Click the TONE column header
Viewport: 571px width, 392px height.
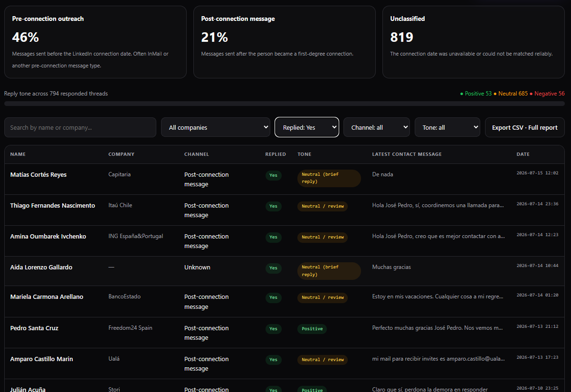click(305, 154)
